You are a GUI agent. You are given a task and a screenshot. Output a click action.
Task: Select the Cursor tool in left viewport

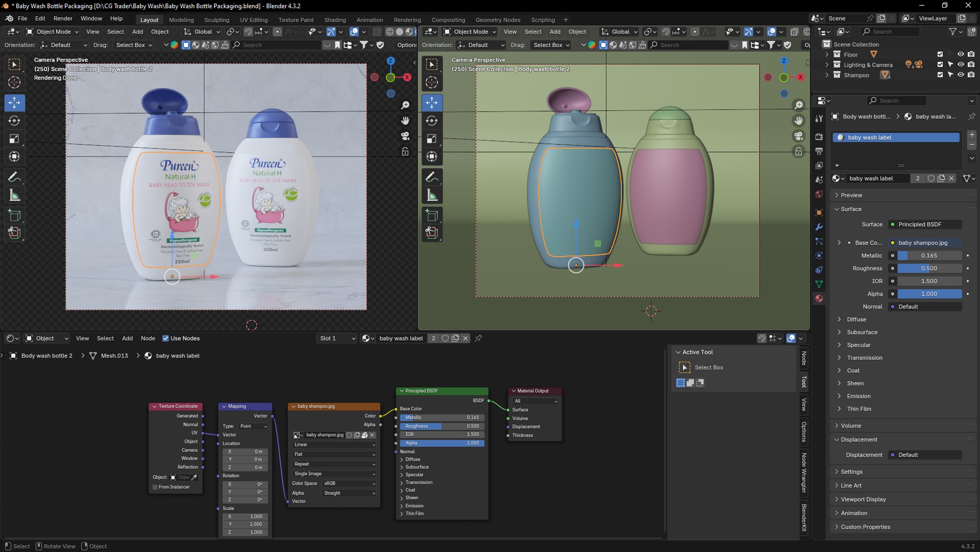[x=14, y=82]
